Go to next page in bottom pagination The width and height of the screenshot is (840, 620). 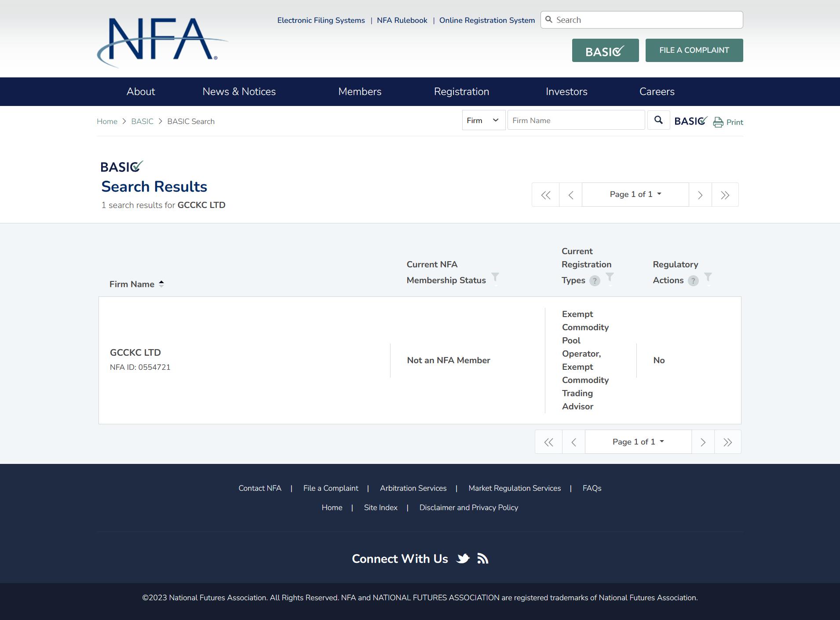click(703, 442)
